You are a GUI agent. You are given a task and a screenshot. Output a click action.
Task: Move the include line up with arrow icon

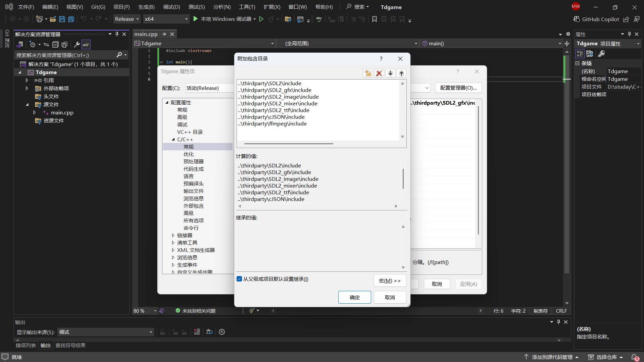401,73
